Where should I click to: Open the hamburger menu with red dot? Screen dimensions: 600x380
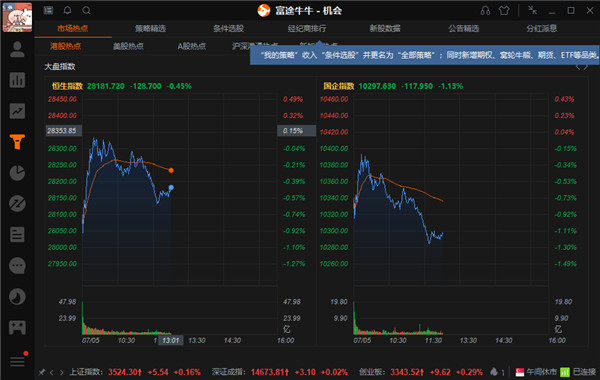pos(17,361)
